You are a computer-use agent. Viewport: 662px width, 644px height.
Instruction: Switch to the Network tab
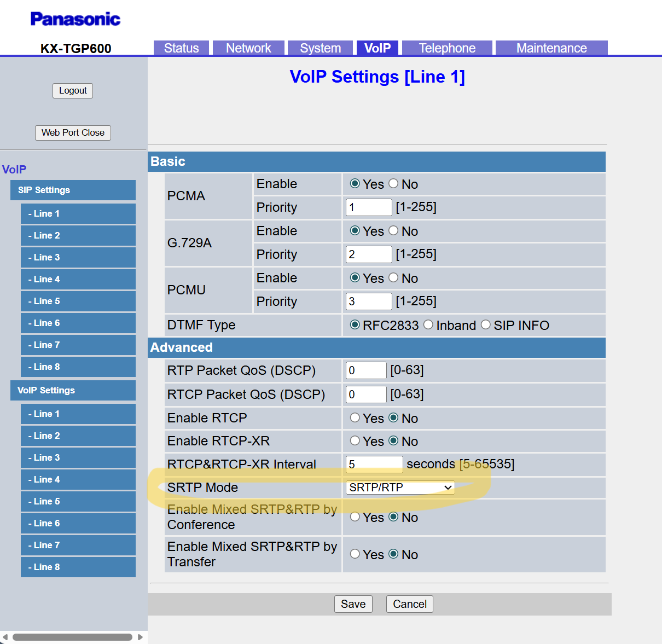[248, 48]
